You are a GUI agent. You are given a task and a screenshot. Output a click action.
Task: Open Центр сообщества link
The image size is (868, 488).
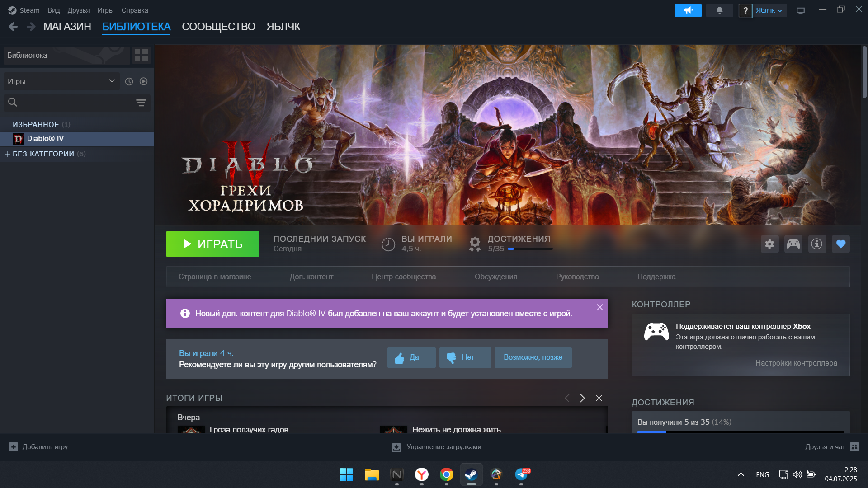pos(403,277)
